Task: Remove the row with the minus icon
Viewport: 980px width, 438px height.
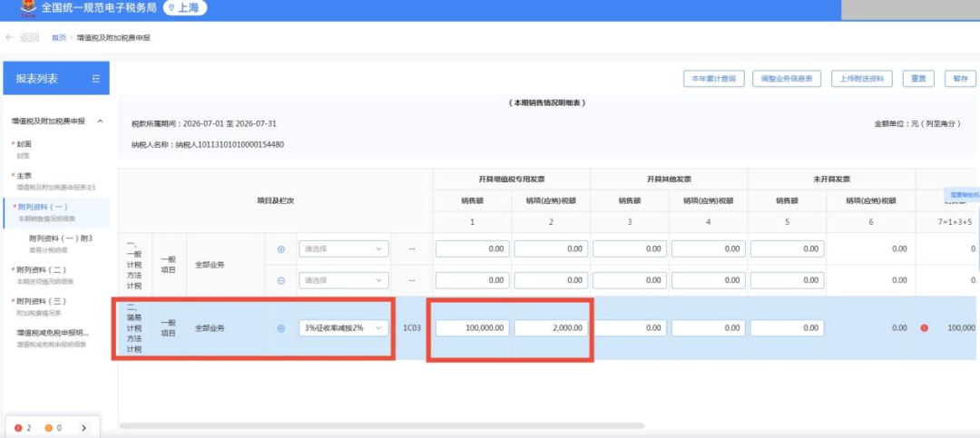Action: 280,280
